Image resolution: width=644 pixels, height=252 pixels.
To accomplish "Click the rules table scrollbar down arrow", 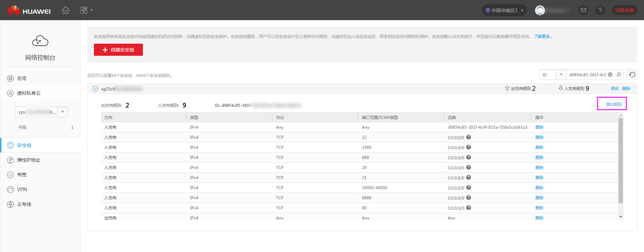I will pyautogui.click(x=621, y=217).
